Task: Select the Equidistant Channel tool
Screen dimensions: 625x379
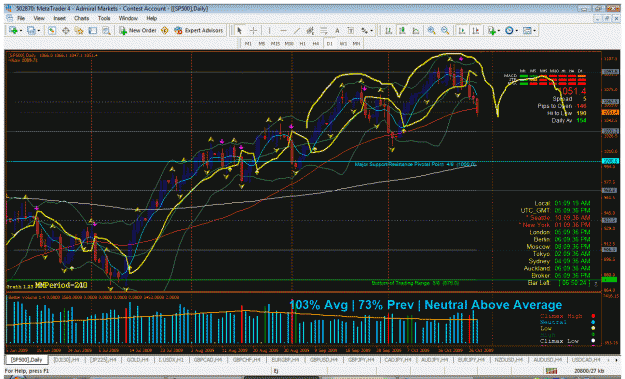Action: tap(310, 30)
